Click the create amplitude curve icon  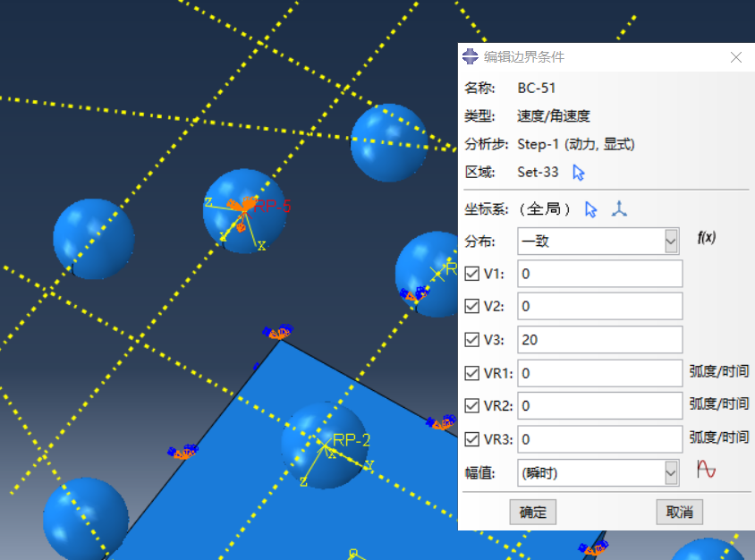coord(706,471)
